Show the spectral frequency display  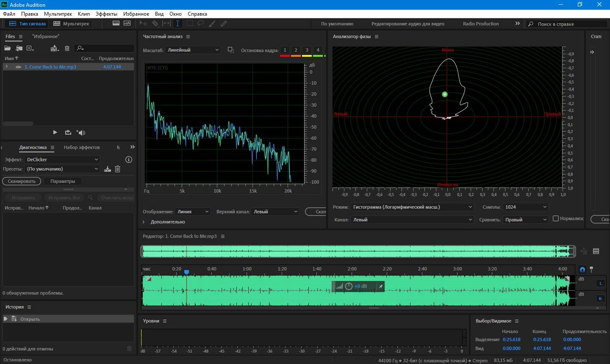pos(116,24)
